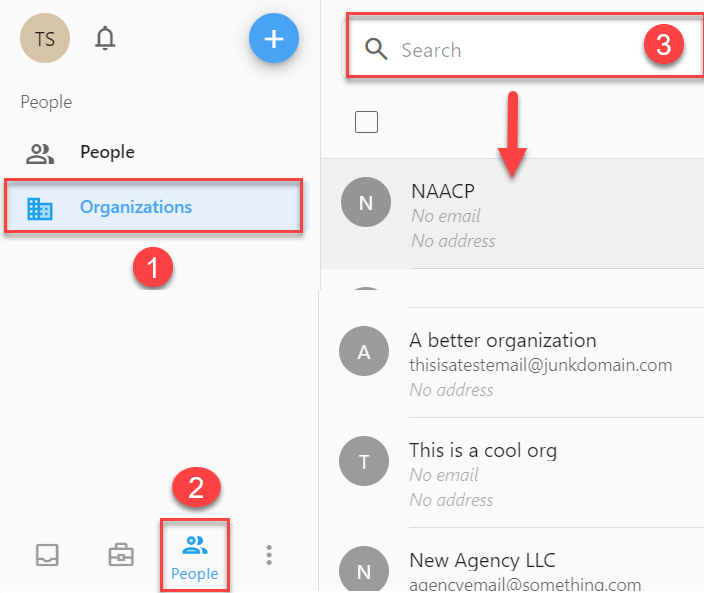Screen dimensions: 704x593
Task: Click the N avatar beside NAACP
Action: (x=366, y=202)
